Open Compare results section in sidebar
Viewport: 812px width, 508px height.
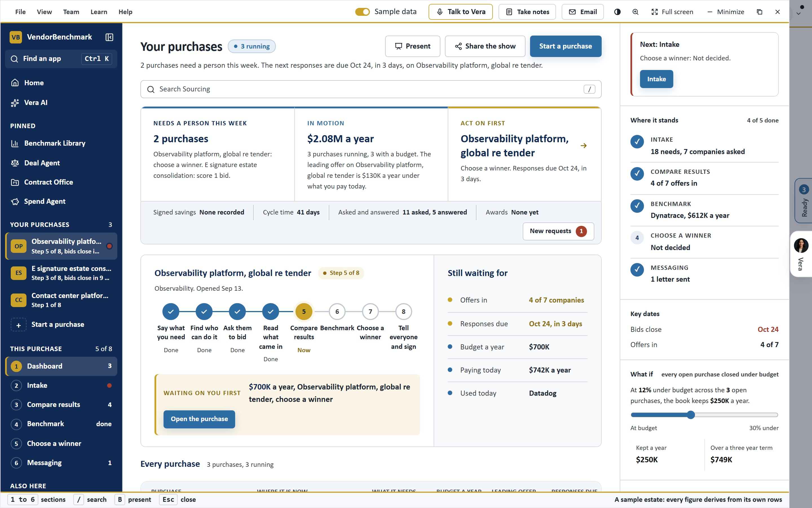[61, 404]
